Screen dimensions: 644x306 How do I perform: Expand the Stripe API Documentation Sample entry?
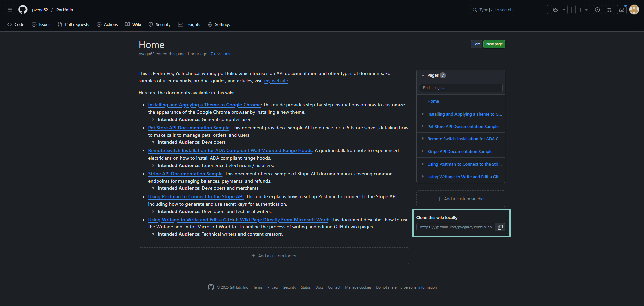[x=422, y=151]
